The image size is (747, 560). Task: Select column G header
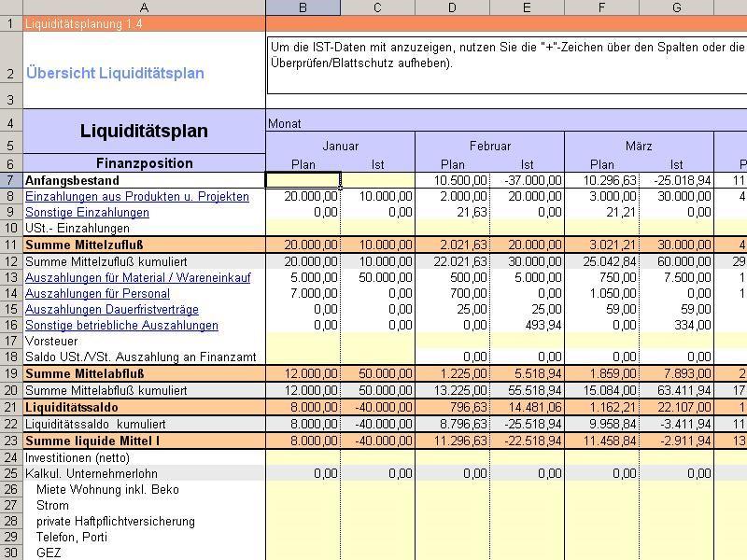[x=676, y=7]
